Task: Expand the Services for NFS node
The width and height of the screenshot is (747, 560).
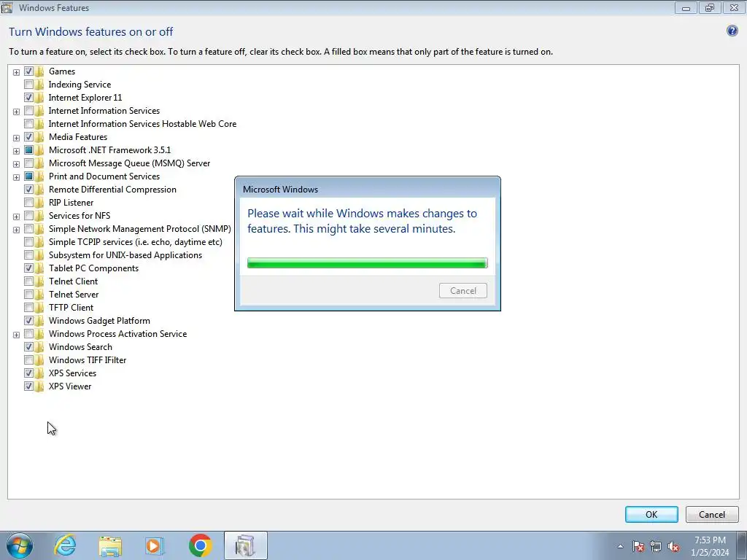Action: 16,217
